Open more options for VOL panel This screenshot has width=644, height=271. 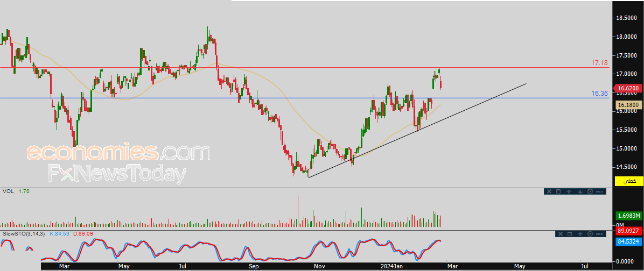click(599, 191)
